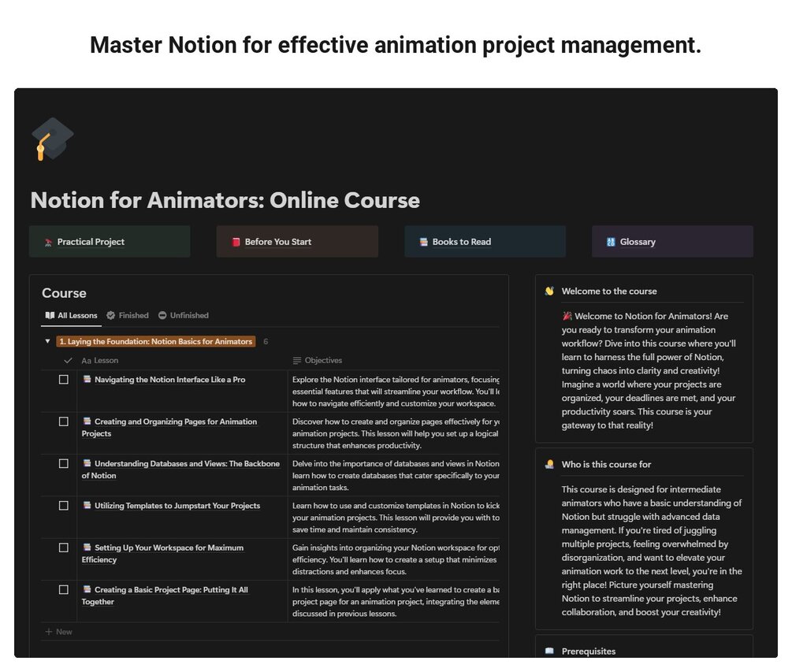Screen dimensions: 792x672
Task: Click the Course database title
Action: coord(64,293)
